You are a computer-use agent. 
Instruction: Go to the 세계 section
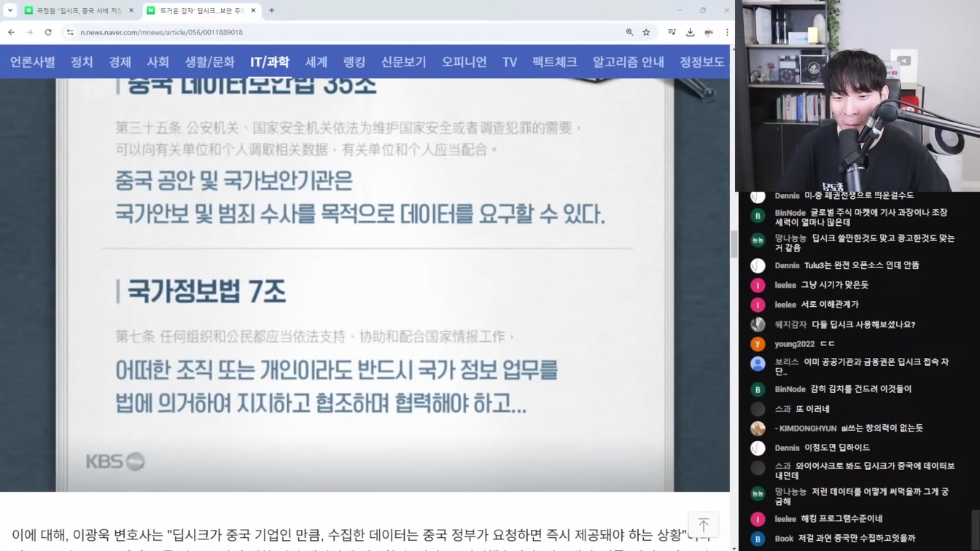click(x=316, y=62)
